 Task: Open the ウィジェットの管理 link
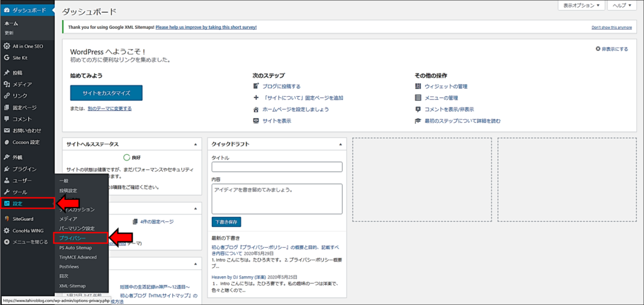[446, 86]
